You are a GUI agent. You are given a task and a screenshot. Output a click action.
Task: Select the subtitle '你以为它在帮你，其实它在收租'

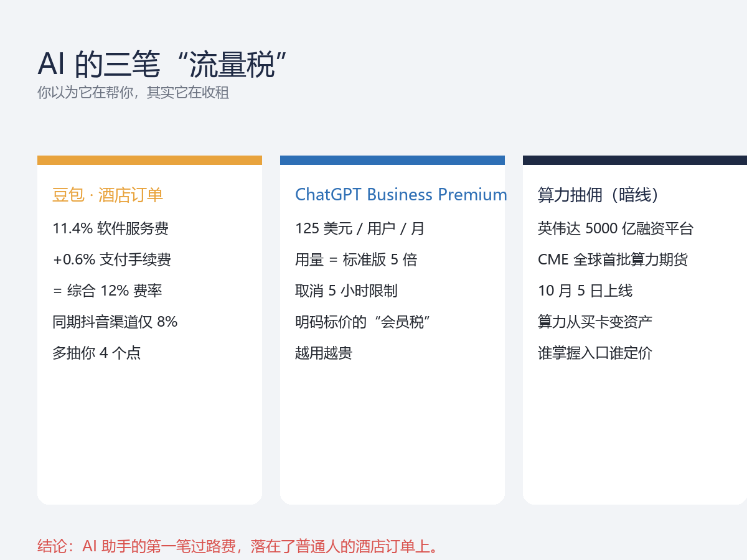133,93
